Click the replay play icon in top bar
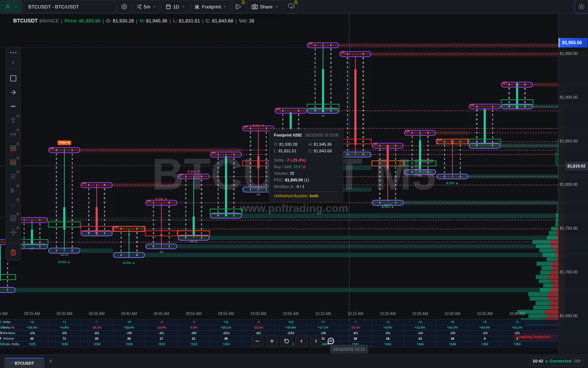This screenshot has height=368, width=588. (x=239, y=7)
